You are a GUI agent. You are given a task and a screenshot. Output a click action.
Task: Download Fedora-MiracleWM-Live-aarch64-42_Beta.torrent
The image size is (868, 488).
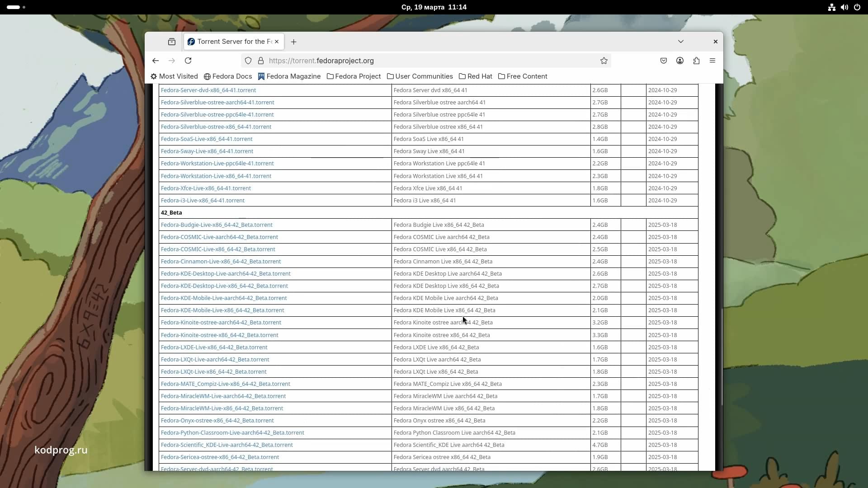[x=223, y=396]
